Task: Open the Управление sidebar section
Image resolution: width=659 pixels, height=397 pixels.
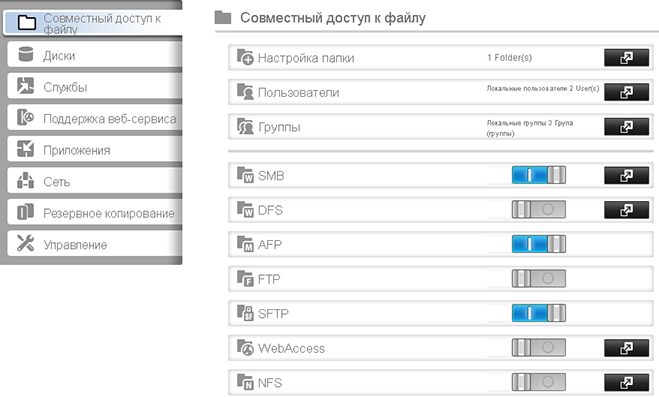Action: [95, 244]
